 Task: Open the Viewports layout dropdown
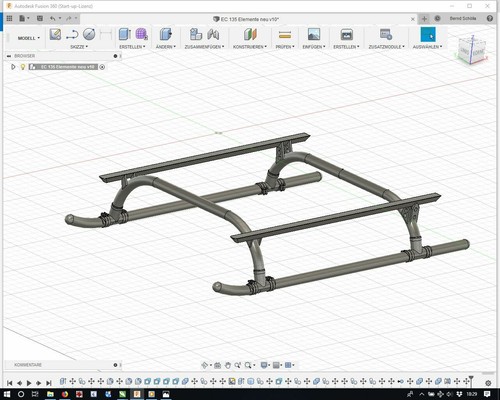pyautogui.click(x=290, y=365)
